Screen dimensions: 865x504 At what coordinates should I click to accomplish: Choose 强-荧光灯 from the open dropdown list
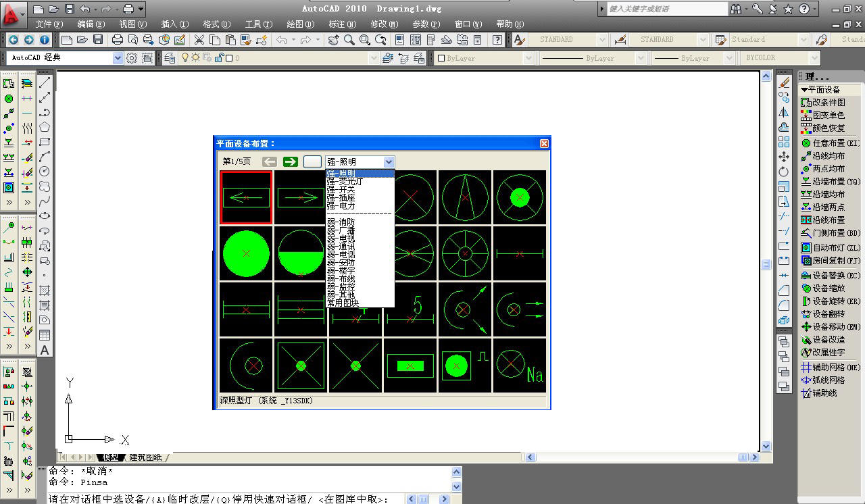click(345, 182)
